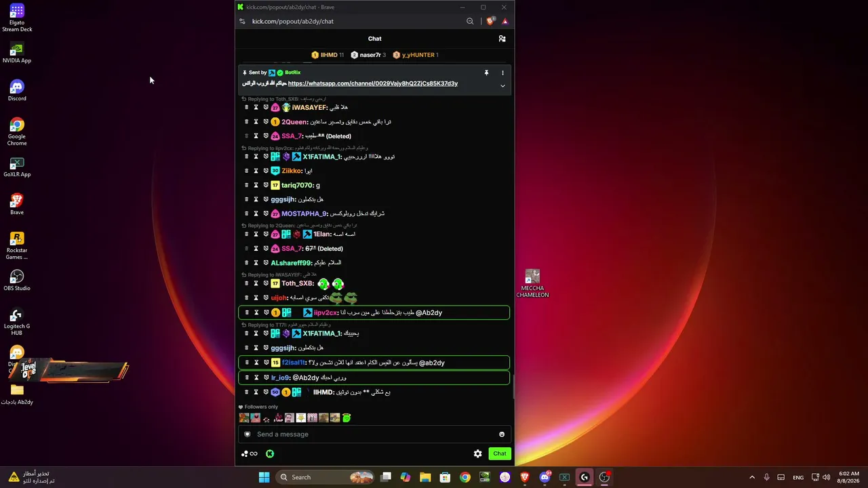This screenshot has height=488, width=868.
Task: Open y_yHUNTER's leaderboard entry
Action: point(416,55)
